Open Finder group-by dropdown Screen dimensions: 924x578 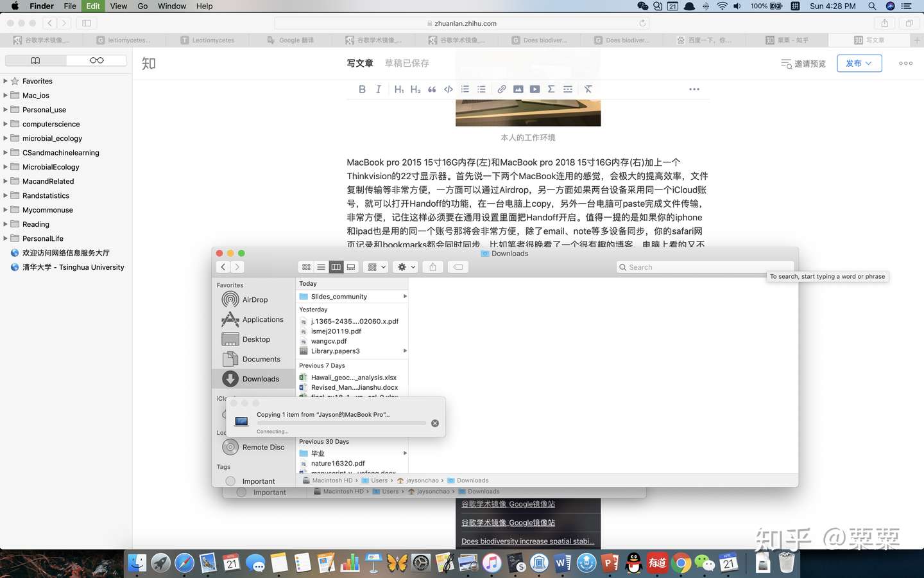[x=376, y=267]
